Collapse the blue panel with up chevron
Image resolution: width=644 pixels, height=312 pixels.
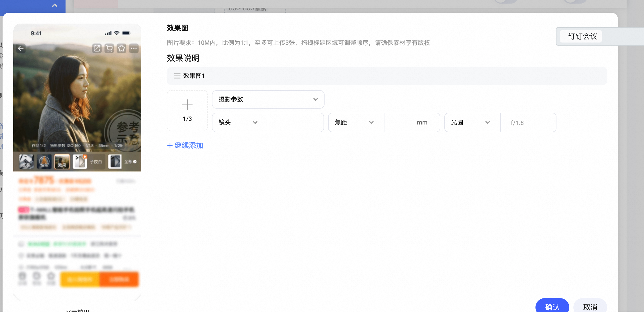coord(55,5)
